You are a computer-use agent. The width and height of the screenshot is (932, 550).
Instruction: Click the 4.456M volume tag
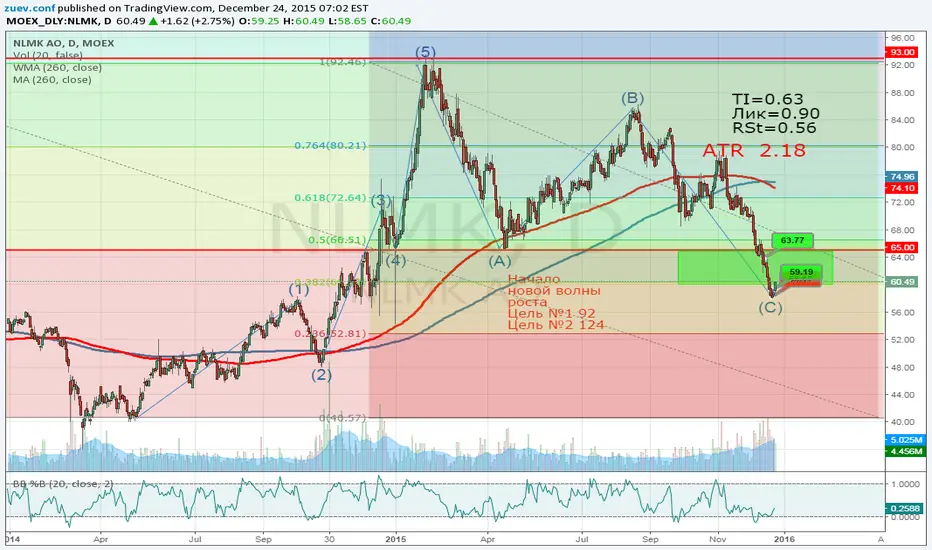click(905, 451)
